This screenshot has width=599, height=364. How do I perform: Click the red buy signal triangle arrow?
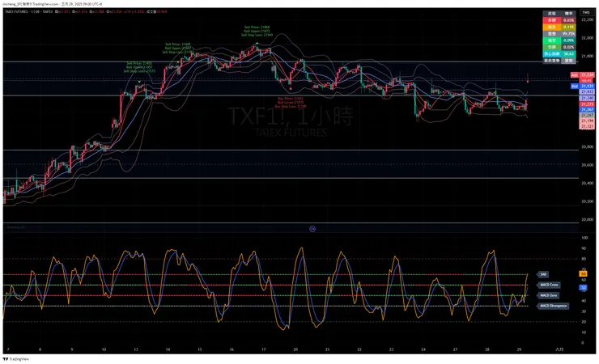pyautogui.click(x=291, y=88)
